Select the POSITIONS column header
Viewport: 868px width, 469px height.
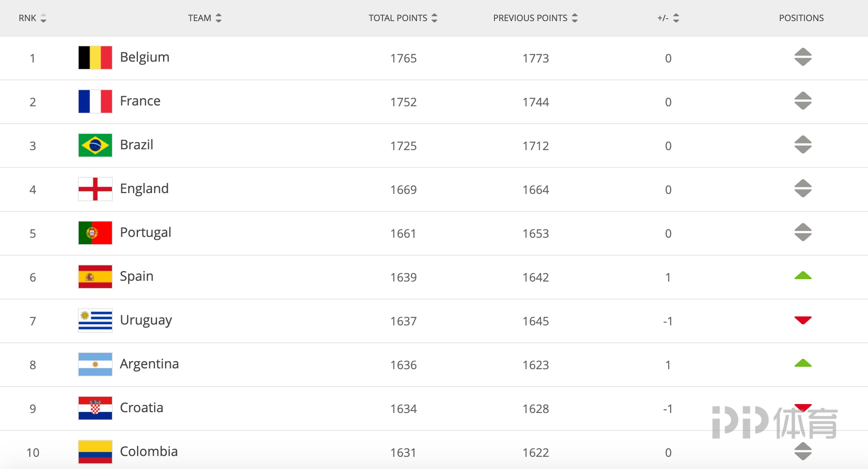[x=801, y=18]
